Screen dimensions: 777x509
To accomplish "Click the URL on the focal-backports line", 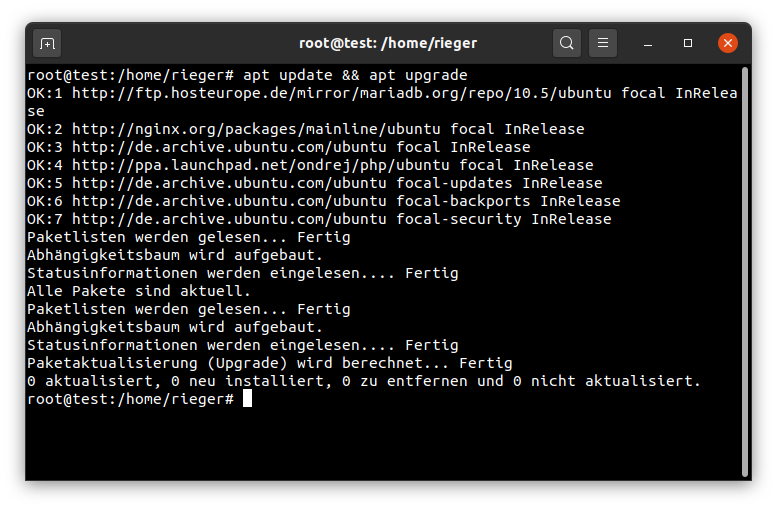I will point(229,201).
